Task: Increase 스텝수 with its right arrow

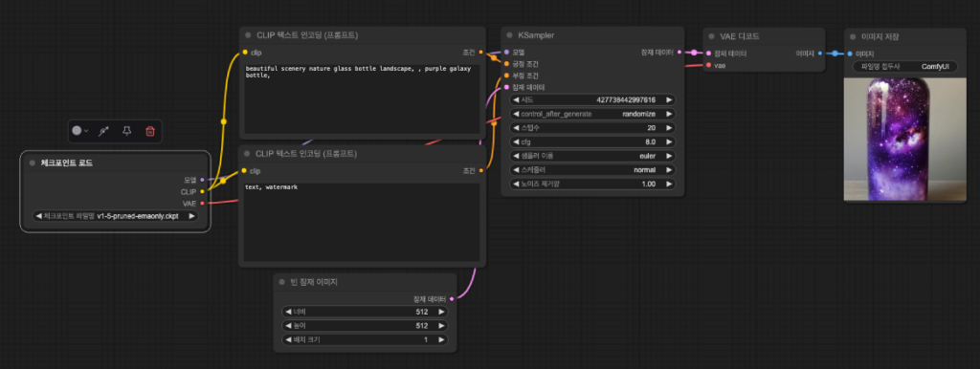Action: coord(669,127)
